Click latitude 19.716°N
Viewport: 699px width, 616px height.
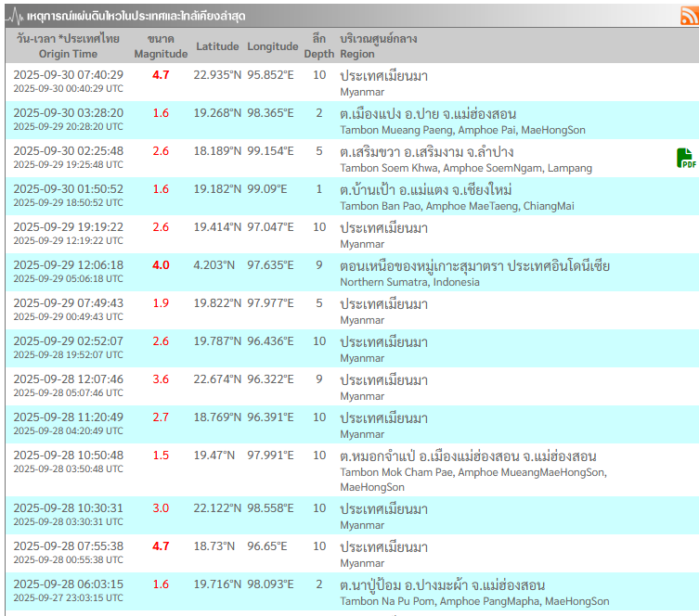click(217, 584)
